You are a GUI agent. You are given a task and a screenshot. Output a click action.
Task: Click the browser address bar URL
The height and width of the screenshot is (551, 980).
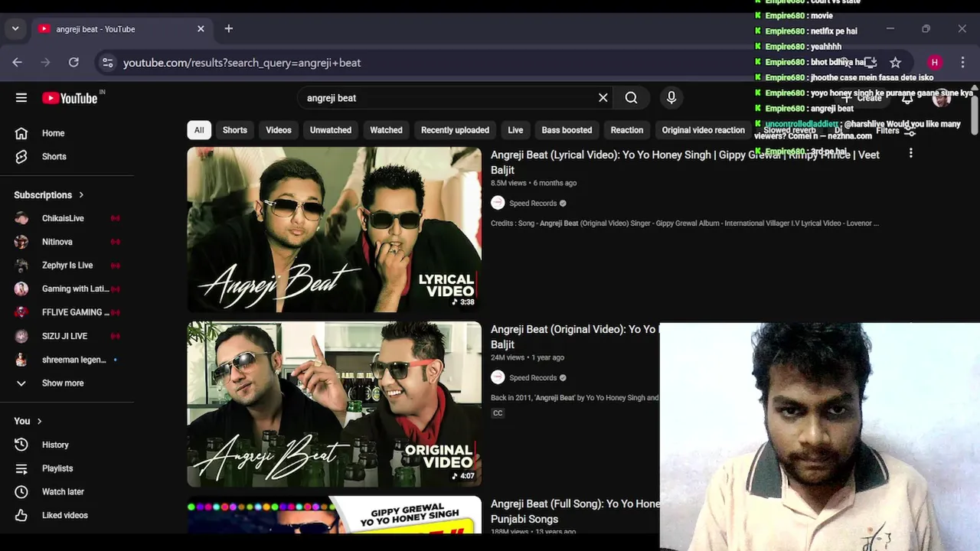click(x=242, y=63)
